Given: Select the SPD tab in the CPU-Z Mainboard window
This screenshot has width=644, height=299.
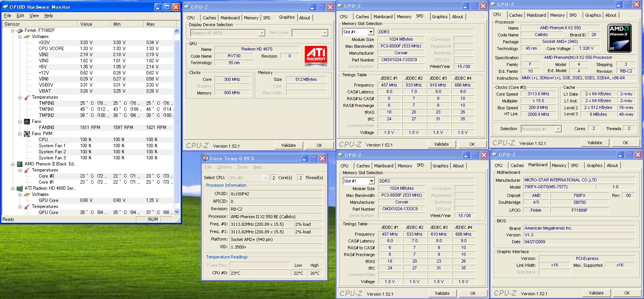Looking at the screenshot, I should pos(575,165).
